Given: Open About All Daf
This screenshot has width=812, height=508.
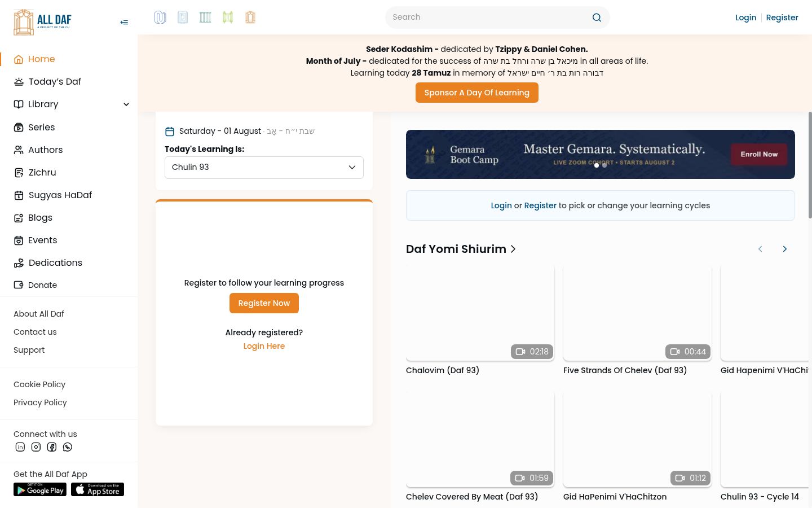Looking at the screenshot, I should tap(39, 314).
